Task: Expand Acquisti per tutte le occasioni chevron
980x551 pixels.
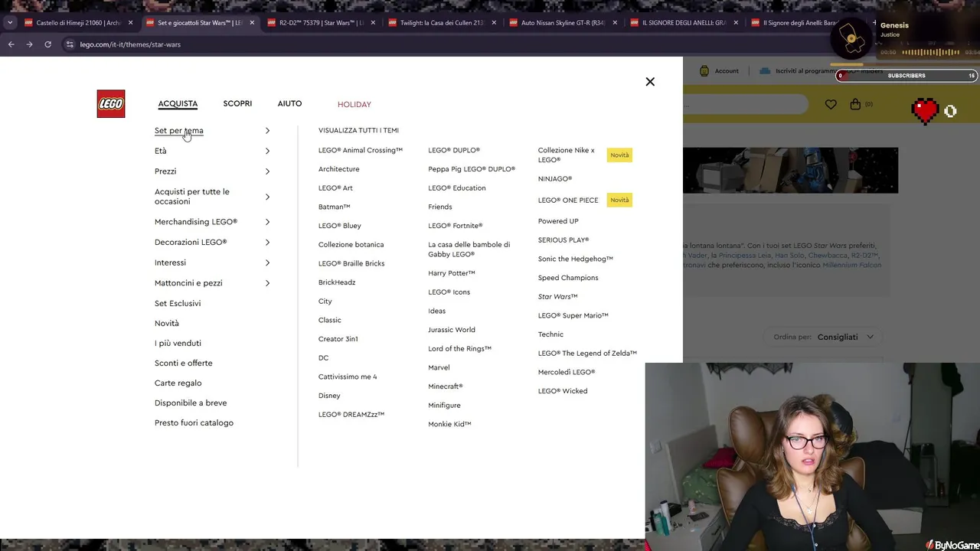Action: coord(267,197)
